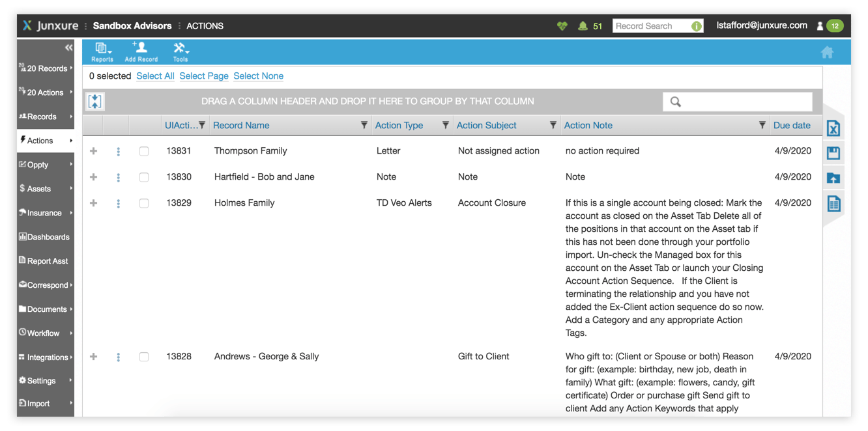
Task: Go to the Home icon
Action: click(827, 53)
